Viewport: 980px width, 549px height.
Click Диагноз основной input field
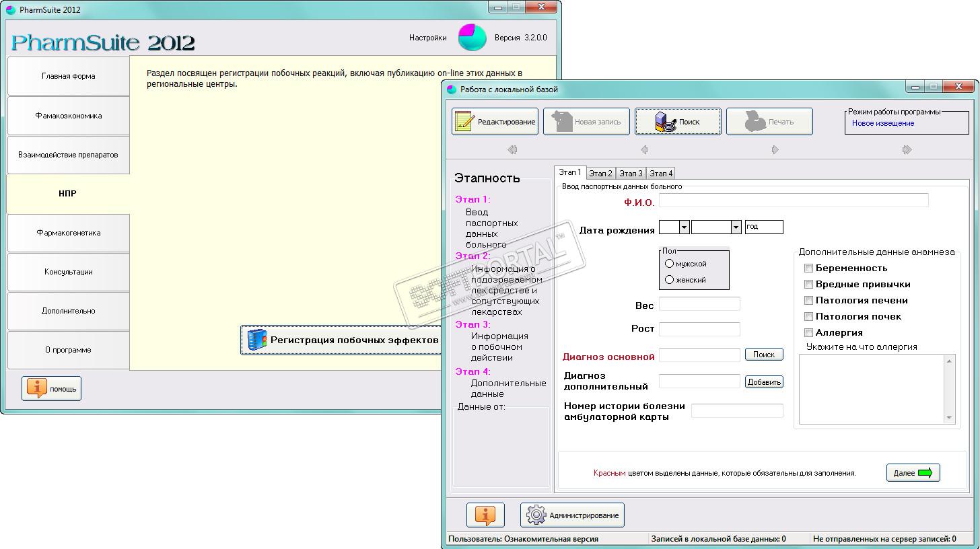pos(699,355)
